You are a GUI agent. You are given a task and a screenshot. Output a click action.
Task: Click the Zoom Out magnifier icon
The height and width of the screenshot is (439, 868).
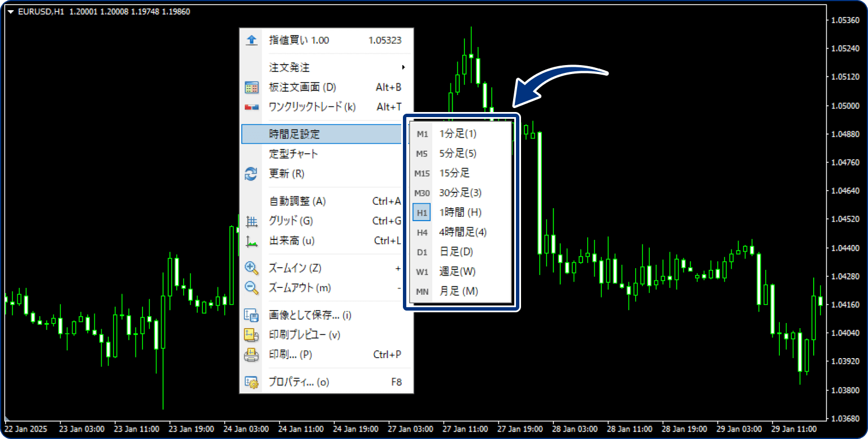point(251,287)
